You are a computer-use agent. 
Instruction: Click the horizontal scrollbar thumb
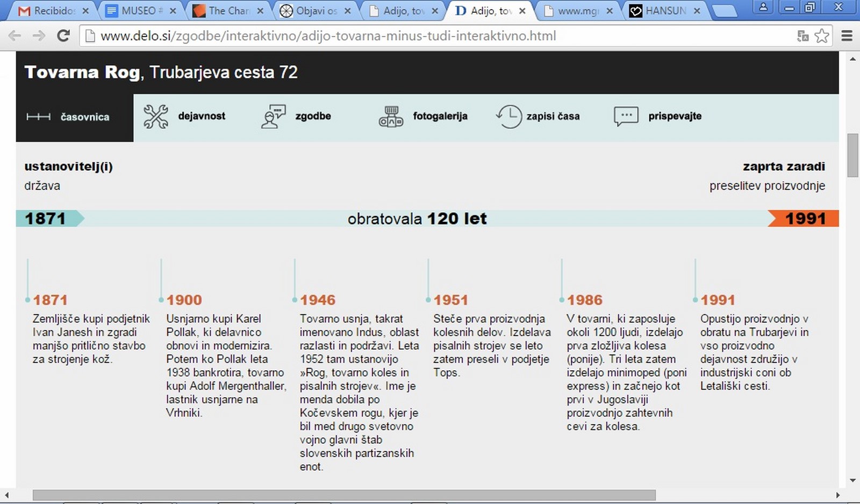(344, 495)
